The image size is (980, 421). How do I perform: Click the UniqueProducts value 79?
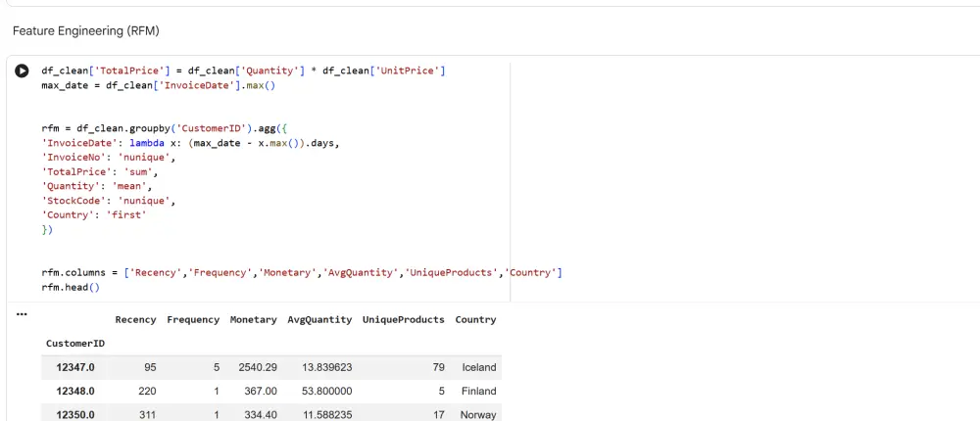point(438,367)
